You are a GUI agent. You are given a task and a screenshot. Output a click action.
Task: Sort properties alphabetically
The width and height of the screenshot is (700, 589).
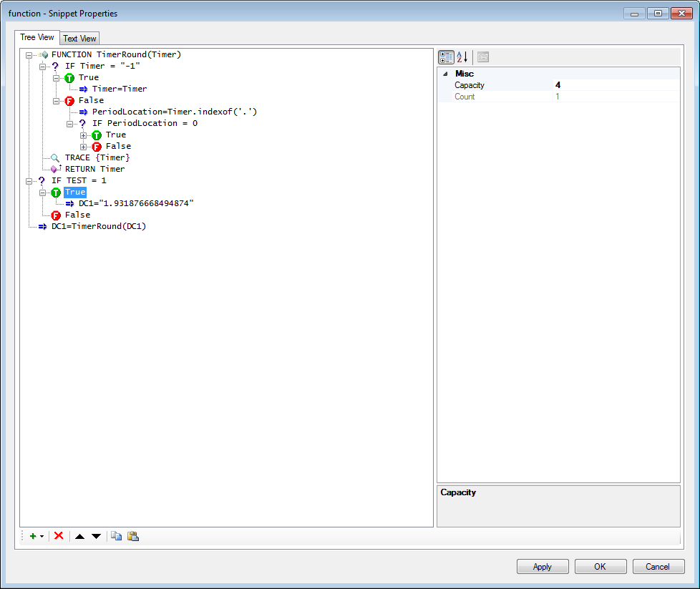[462, 57]
